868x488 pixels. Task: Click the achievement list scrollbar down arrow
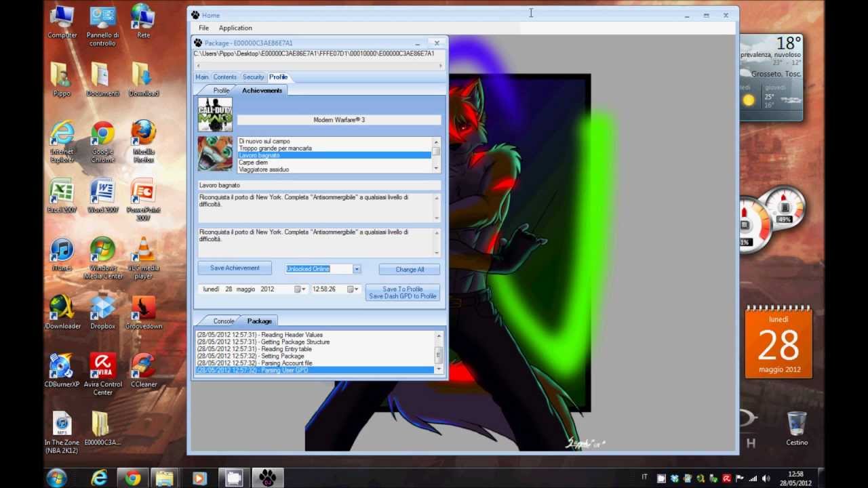pyautogui.click(x=436, y=168)
